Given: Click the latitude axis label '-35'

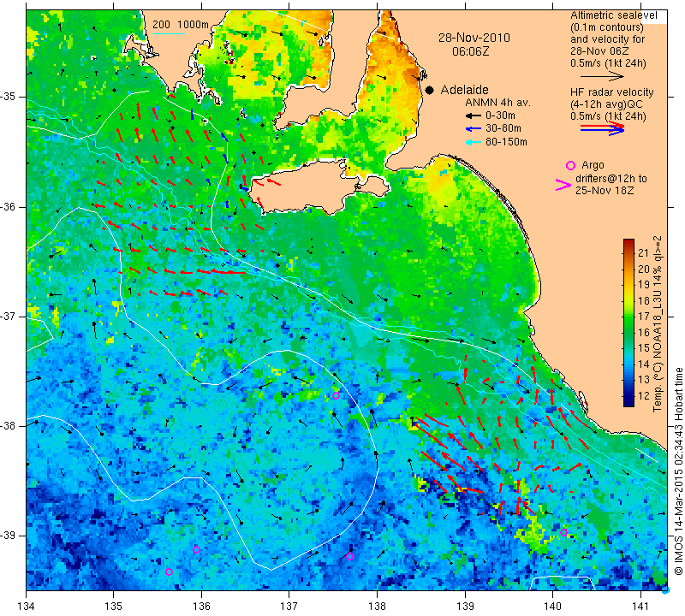Looking at the screenshot, I should [x=8, y=97].
